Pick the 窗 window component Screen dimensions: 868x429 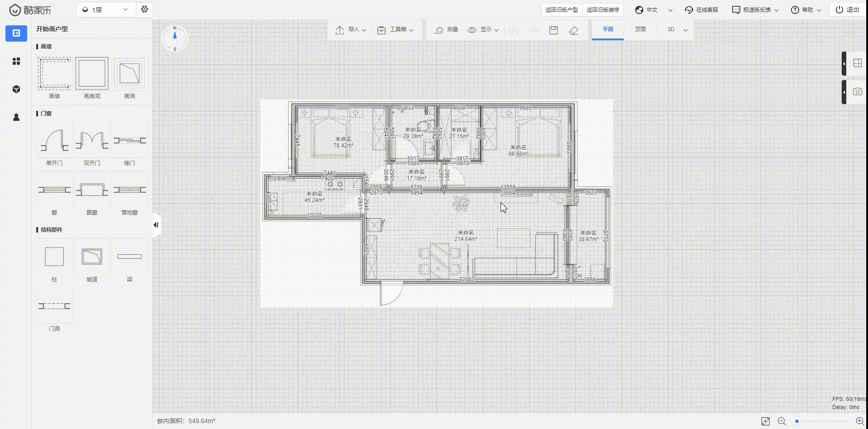[x=54, y=195]
